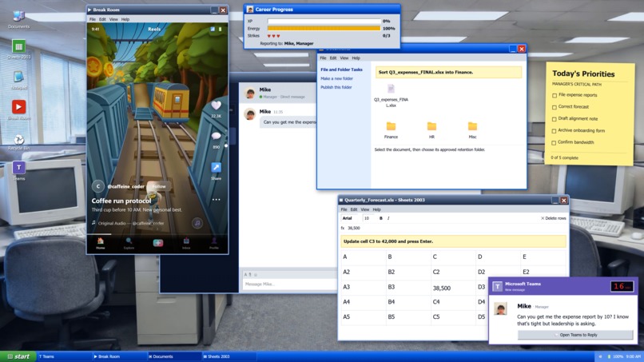Select cell B2 in the spreadsheet
Viewport: 644px width, 362px height.
[x=408, y=272]
